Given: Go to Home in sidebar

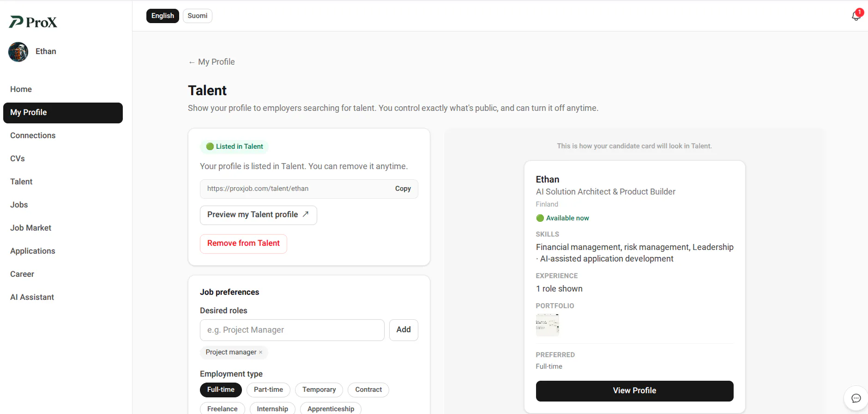Looking at the screenshot, I should (x=63, y=89).
